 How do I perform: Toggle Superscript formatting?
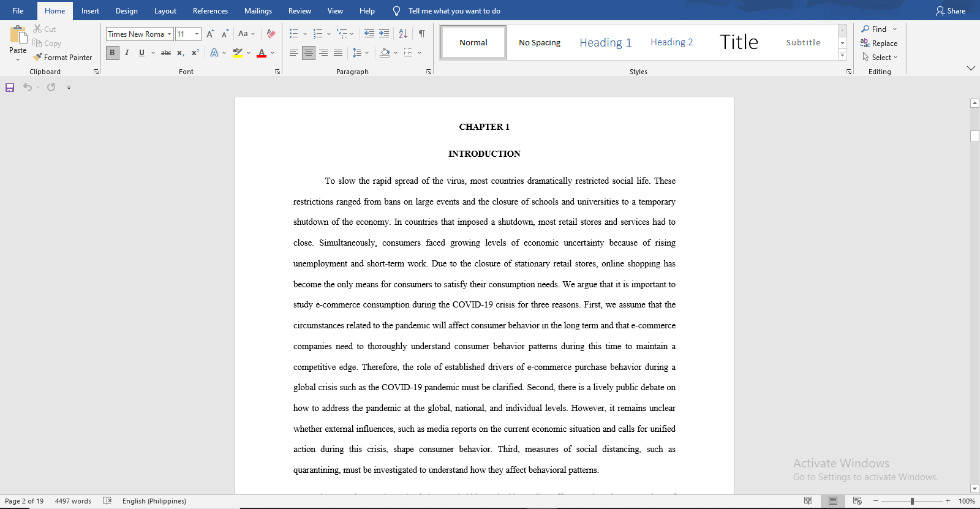[x=195, y=53]
